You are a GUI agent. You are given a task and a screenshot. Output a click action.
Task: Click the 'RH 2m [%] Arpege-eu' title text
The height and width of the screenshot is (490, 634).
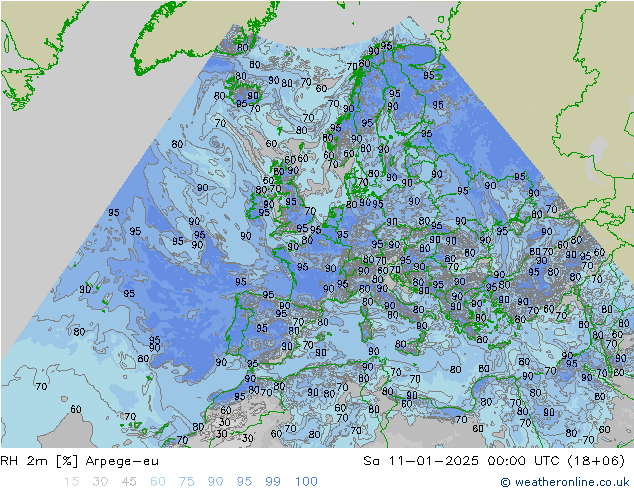click(80, 461)
